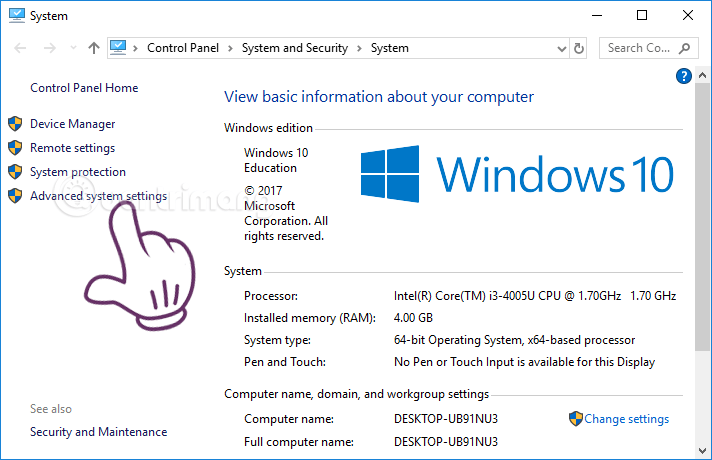712x460 pixels.
Task: Click shield icon beside Remote settings
Action: pos(15,148)
